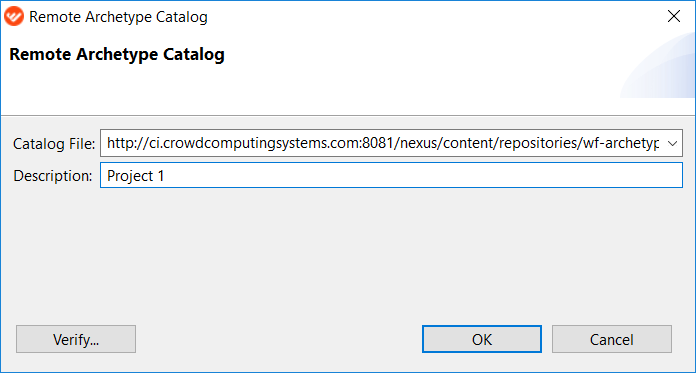Image resolution: width=696 pixels, height=373 pixels.
Task: Click into the Catalog File URL field
Action: [382, 143]
